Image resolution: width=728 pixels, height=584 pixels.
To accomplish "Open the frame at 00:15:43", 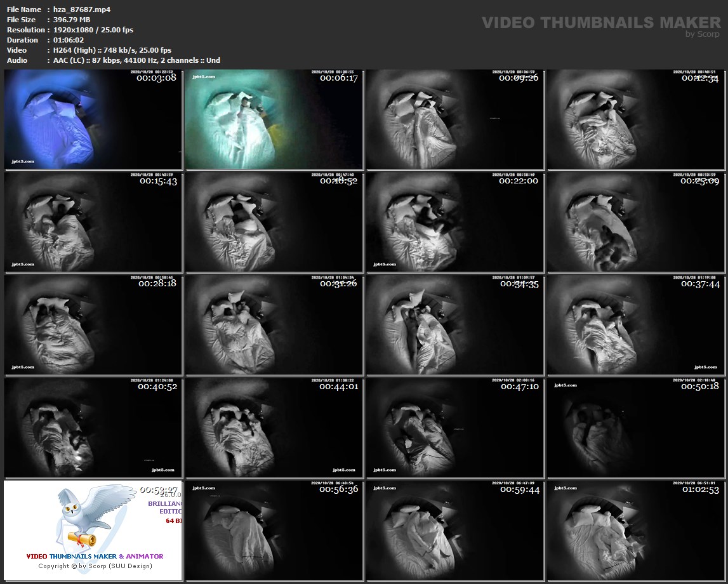I will [93, 222].
